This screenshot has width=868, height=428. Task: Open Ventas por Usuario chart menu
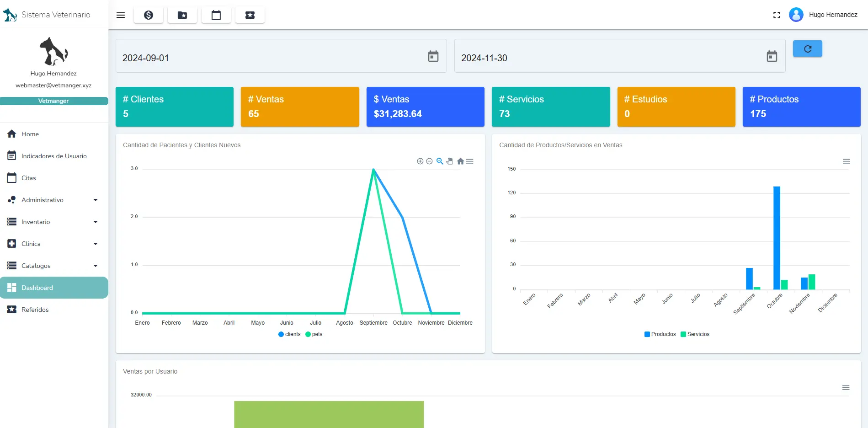point(846,388)
